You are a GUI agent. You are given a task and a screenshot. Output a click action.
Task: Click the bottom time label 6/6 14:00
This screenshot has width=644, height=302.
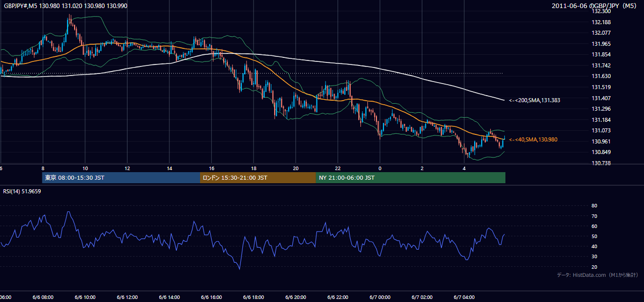coord(169,297)
